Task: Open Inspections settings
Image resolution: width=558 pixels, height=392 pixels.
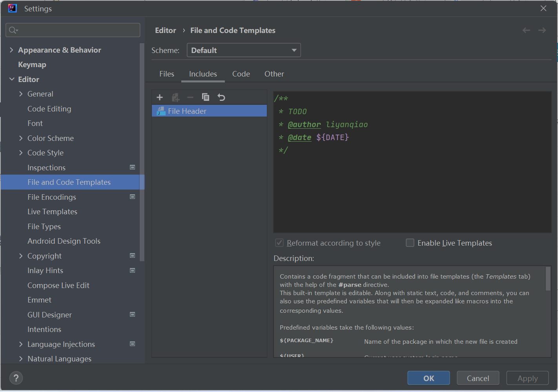Action: tap(46, 168)
